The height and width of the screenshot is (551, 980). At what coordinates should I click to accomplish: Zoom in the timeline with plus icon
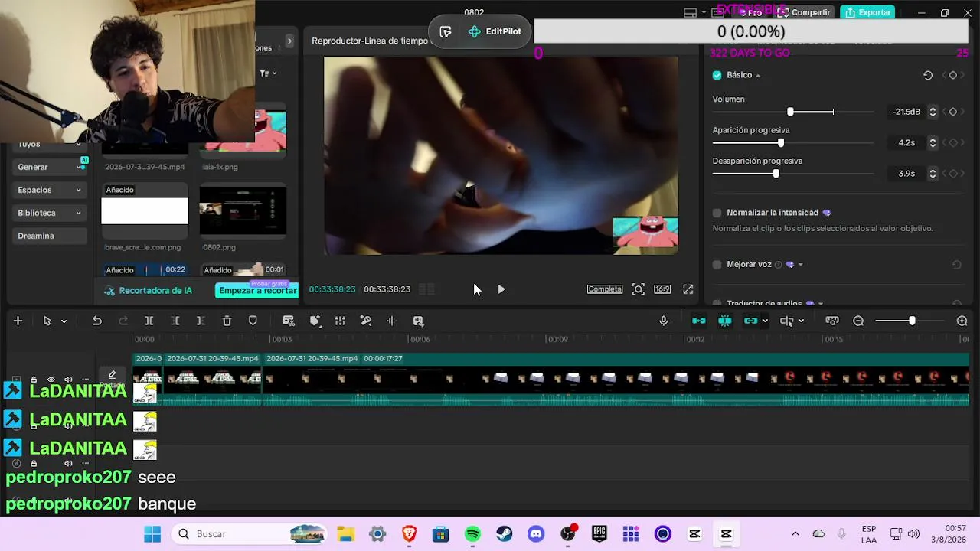click(962, 321)
